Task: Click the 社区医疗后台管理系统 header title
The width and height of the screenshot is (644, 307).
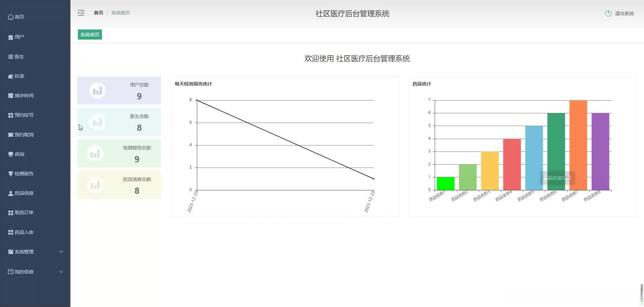Action: point(352,14)
